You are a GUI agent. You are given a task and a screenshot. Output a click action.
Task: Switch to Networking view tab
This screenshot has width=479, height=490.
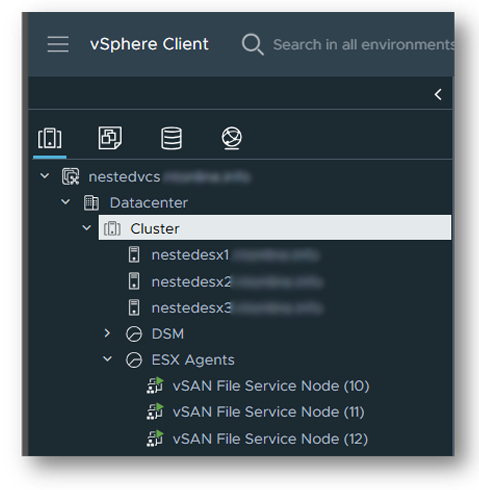pyautogui.click(x=232, y=138)
